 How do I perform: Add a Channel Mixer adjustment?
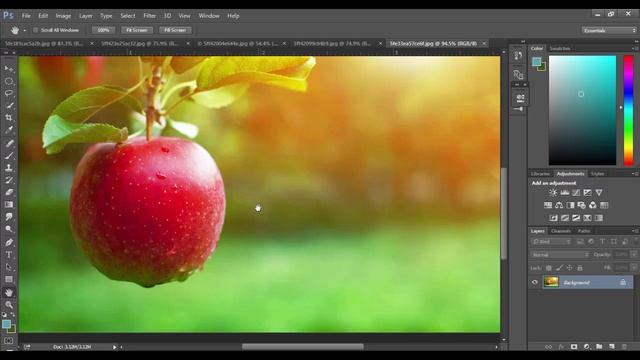point(593,205)
